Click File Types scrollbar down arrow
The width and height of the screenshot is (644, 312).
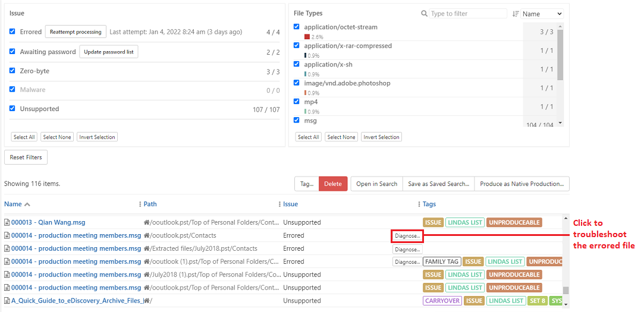pyautogui.click(x=560, y=123)
